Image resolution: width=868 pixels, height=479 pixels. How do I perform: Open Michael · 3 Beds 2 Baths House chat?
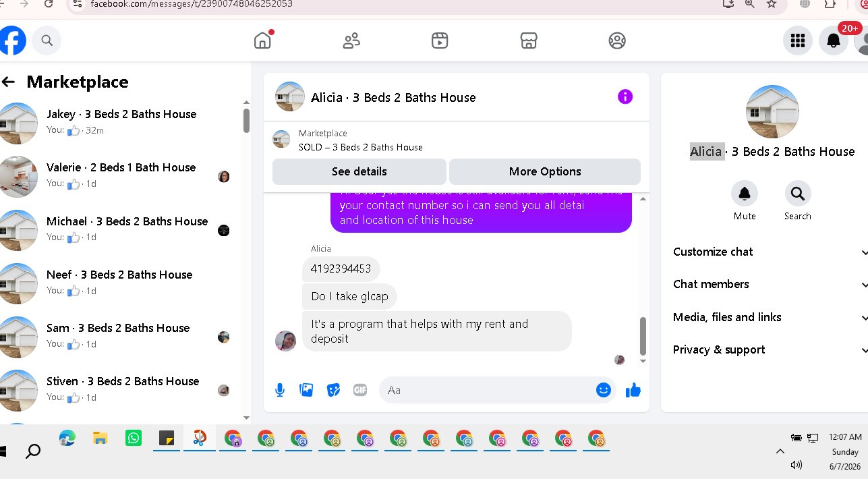[121, 230]
